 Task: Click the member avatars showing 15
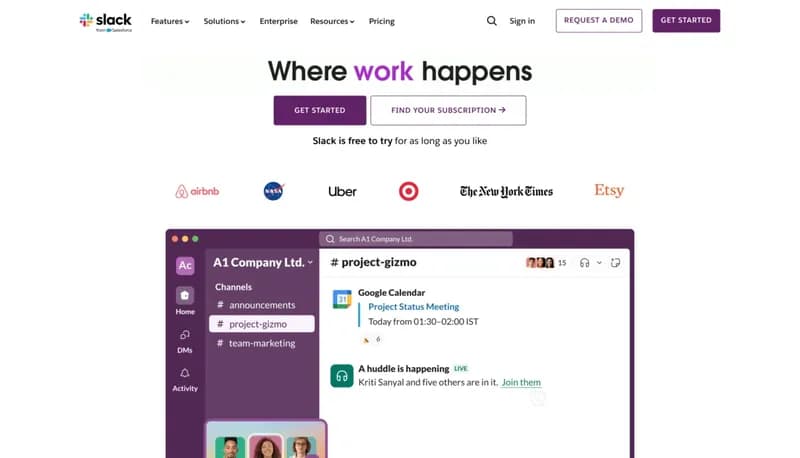click(x=546, y=263)
